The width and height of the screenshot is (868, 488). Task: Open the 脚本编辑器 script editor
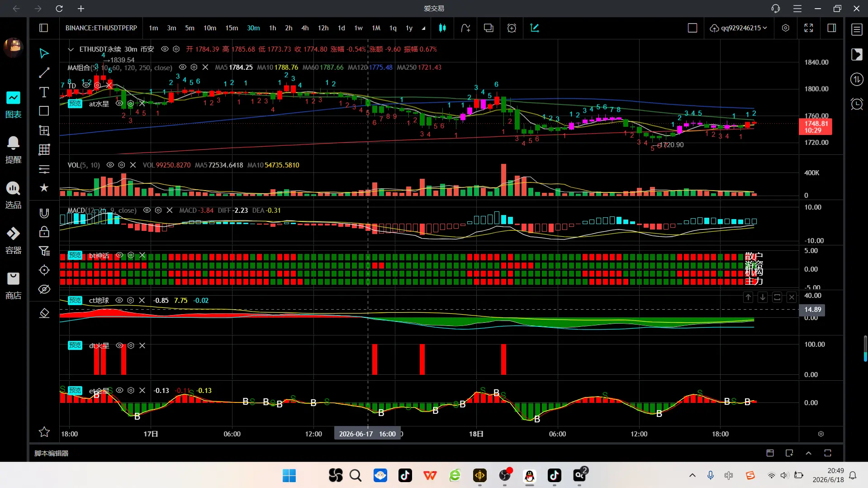tap(52, 453)
